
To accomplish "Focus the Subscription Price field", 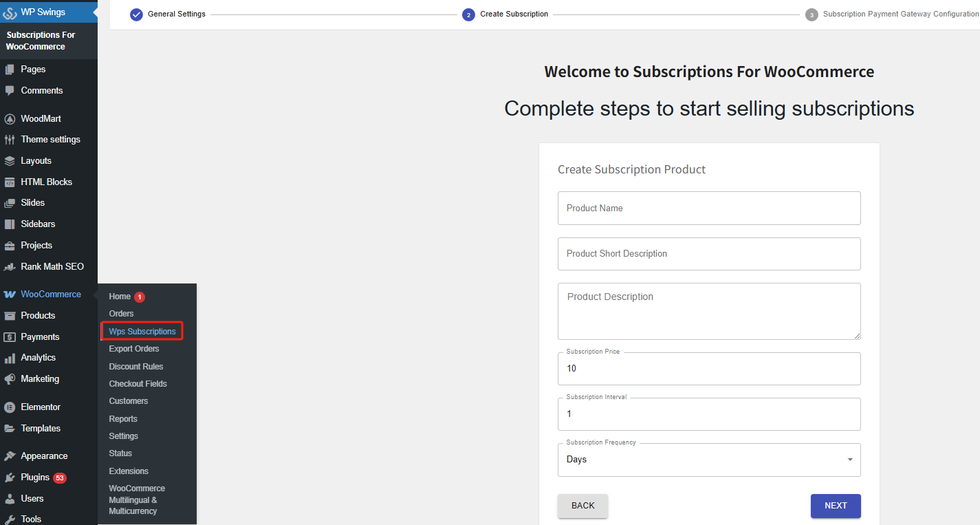I will [709, 369].
